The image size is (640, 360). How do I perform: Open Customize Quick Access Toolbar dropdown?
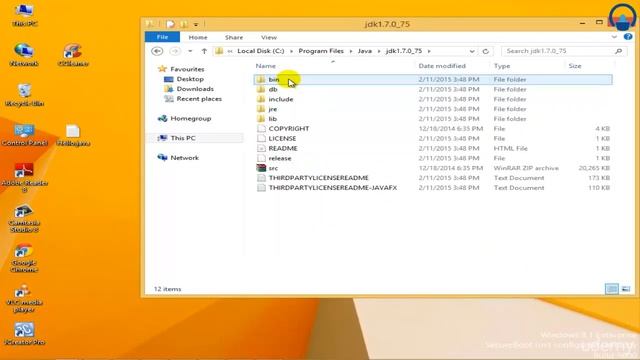tap(196, 24)
